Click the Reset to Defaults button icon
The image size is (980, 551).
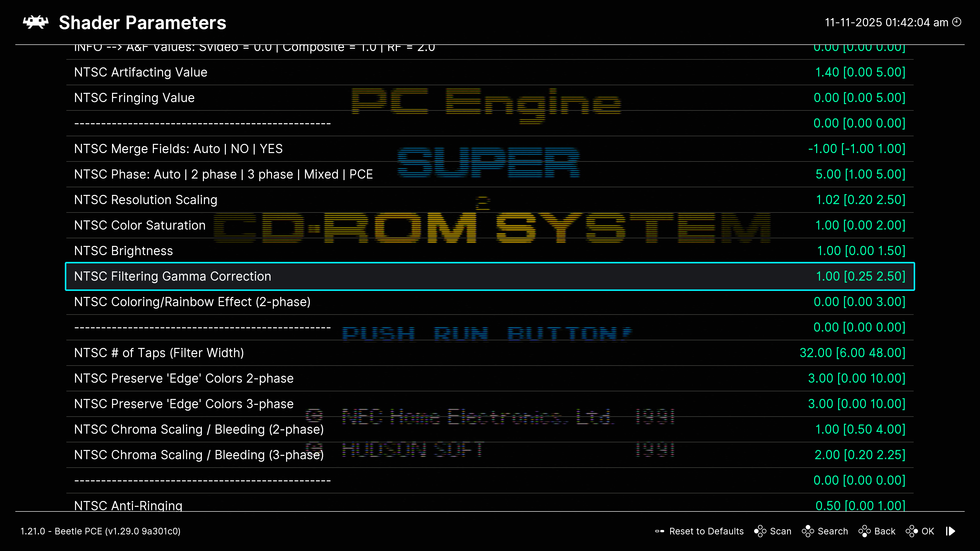click(x=659, y=531)
